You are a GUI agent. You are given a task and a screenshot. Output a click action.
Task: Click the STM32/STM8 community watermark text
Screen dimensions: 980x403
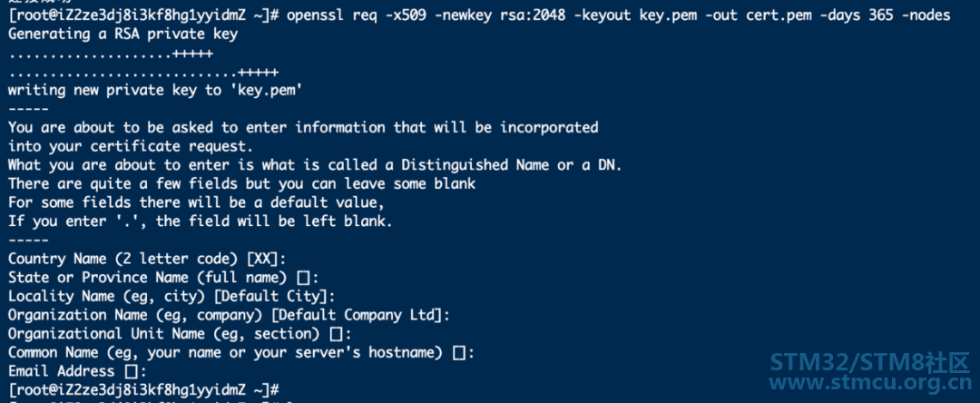click(870, 362)
